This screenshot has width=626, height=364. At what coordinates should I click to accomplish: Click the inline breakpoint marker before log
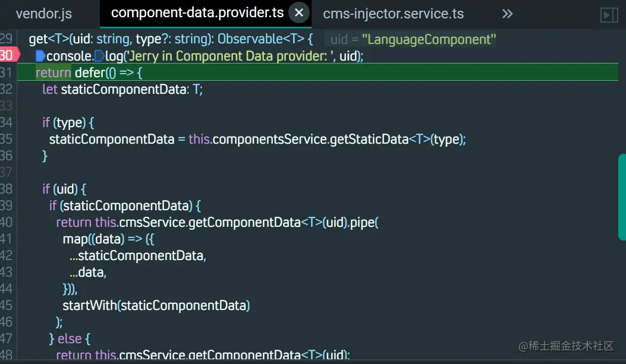[99, 56]
